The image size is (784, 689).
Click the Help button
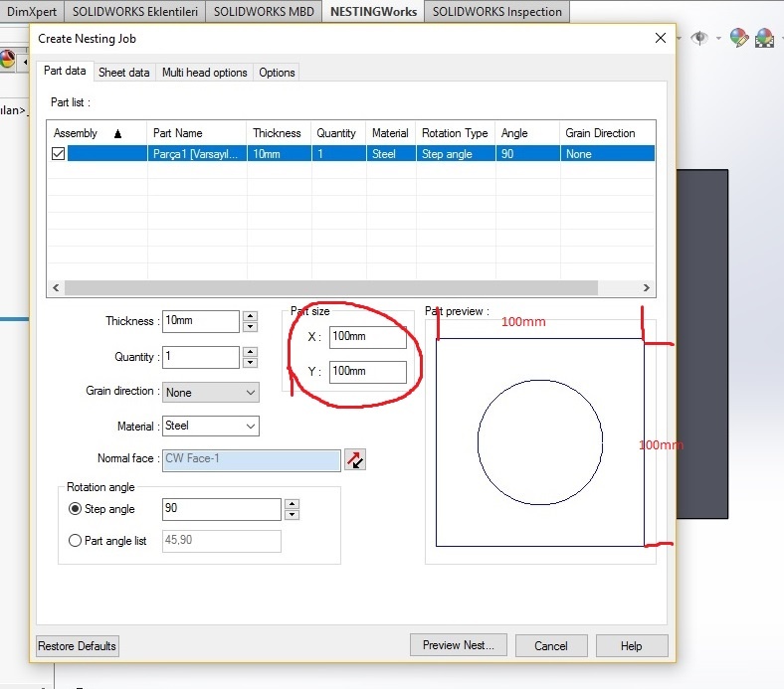click(632, 646)
